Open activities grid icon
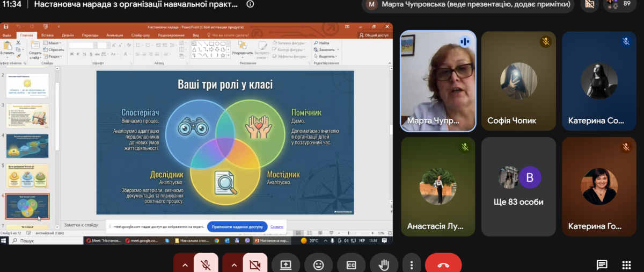Viewport: 644px width, 272px height. (x=626, y=264)
